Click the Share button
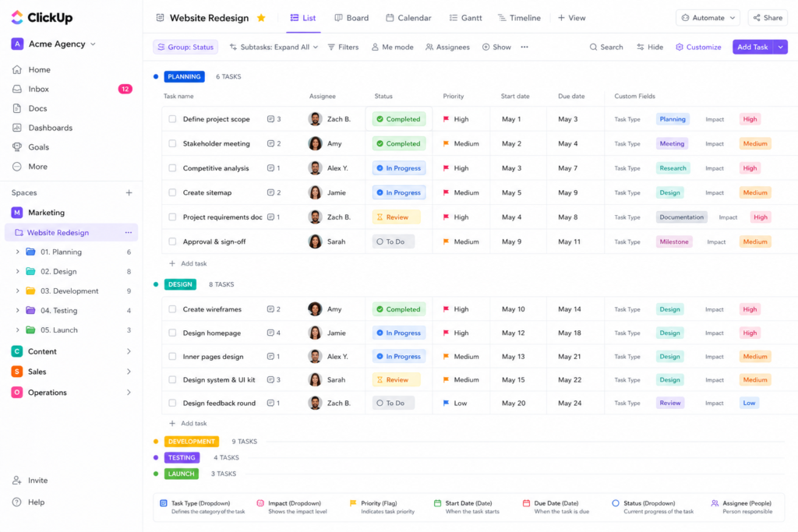The width and height of the screenshot is (798, 532). coord(768,18)
